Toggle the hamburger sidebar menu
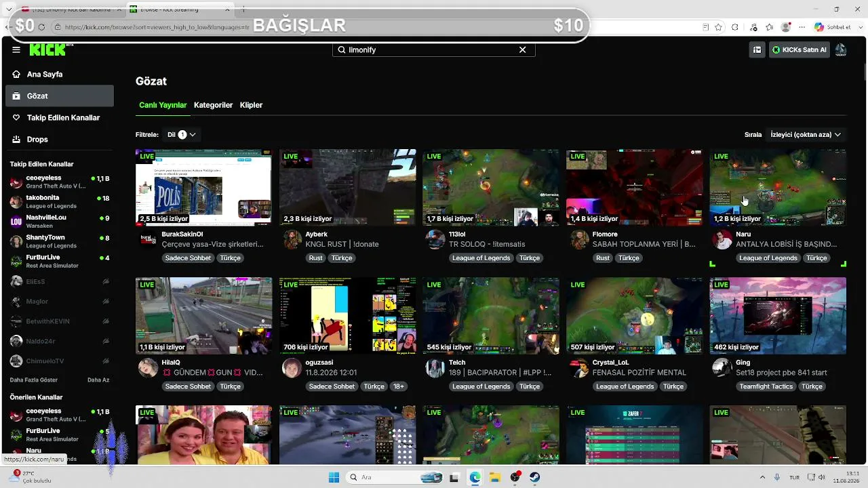This screenshot has width=868, height=488. pyautogui.click(x=16, y=49)
